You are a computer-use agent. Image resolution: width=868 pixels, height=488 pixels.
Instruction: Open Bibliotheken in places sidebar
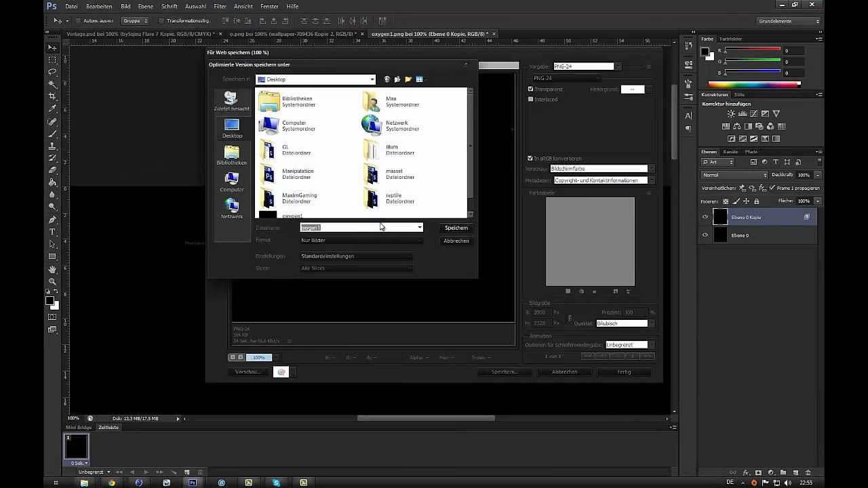pyautogui.click(x=232, y=155)
